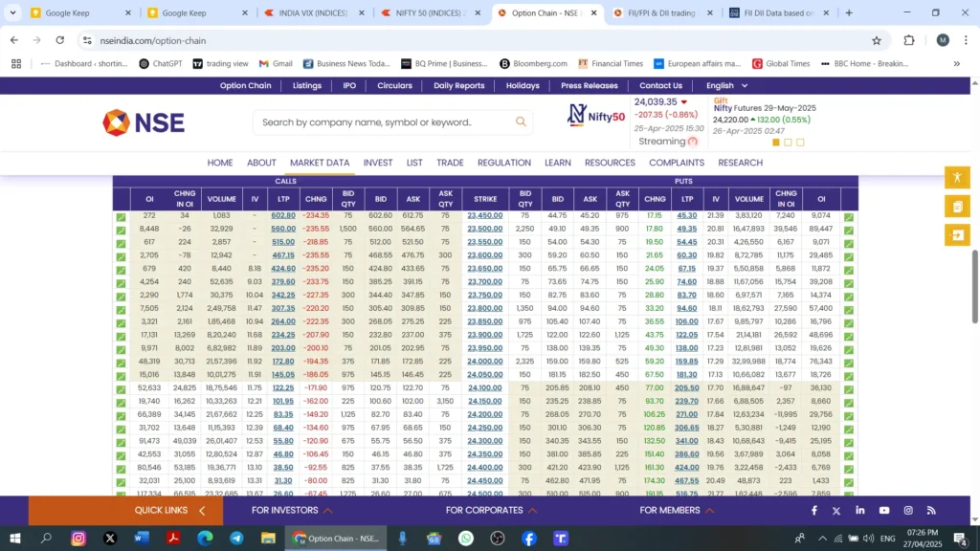980x551 pixels.
Task: Open Microsoft Word from taskbar
Action: (x=142, y=538)
